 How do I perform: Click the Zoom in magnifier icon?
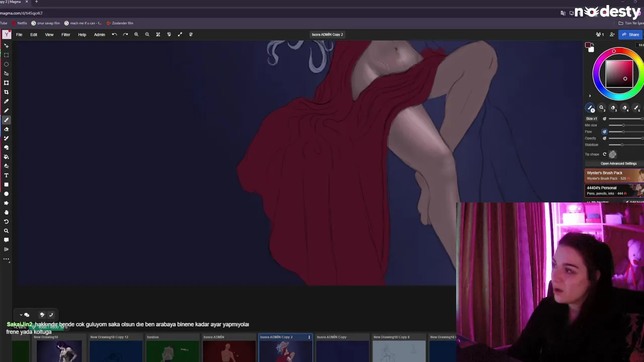click(136, 35)
